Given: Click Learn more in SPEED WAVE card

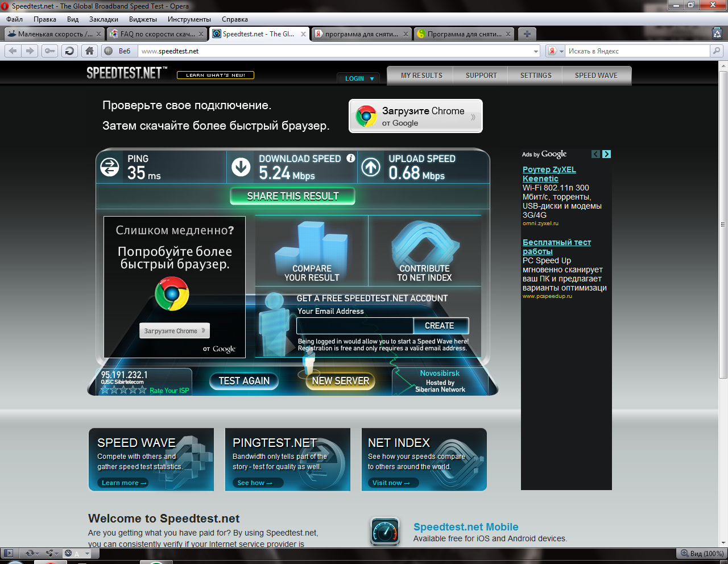Looking at the screenshot, I should tap(124, 483).
